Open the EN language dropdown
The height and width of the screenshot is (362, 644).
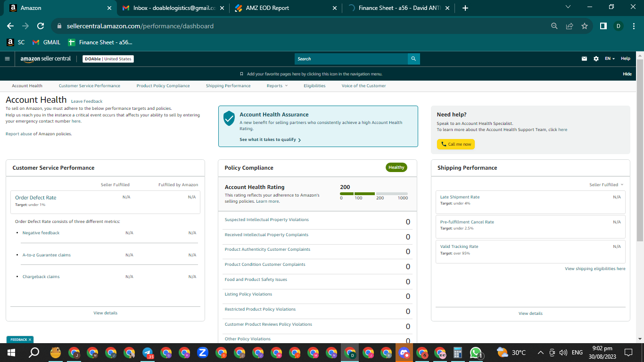[610, 59]
